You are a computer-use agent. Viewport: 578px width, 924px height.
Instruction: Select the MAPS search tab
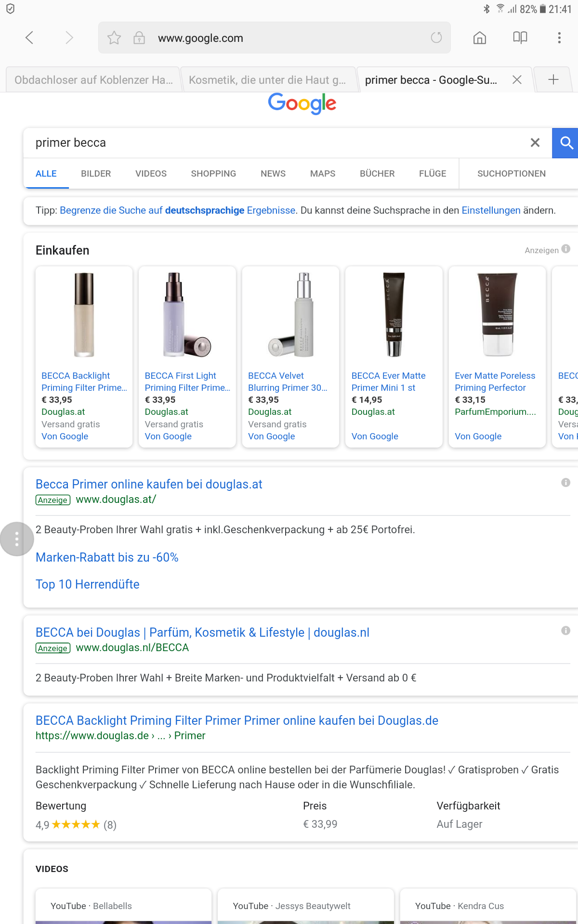(x=323, y=174)
